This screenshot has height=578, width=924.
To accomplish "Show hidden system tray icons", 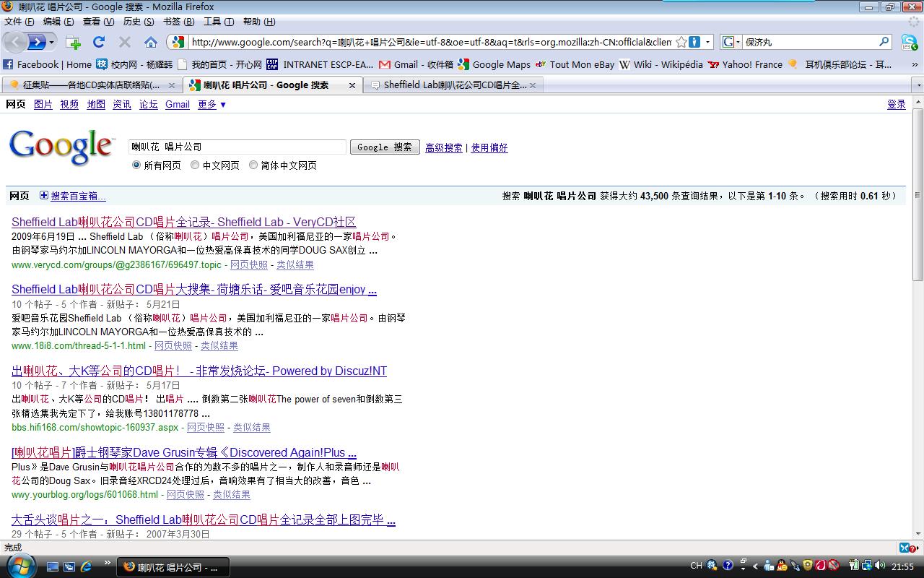I will click(x=757, y=566).
